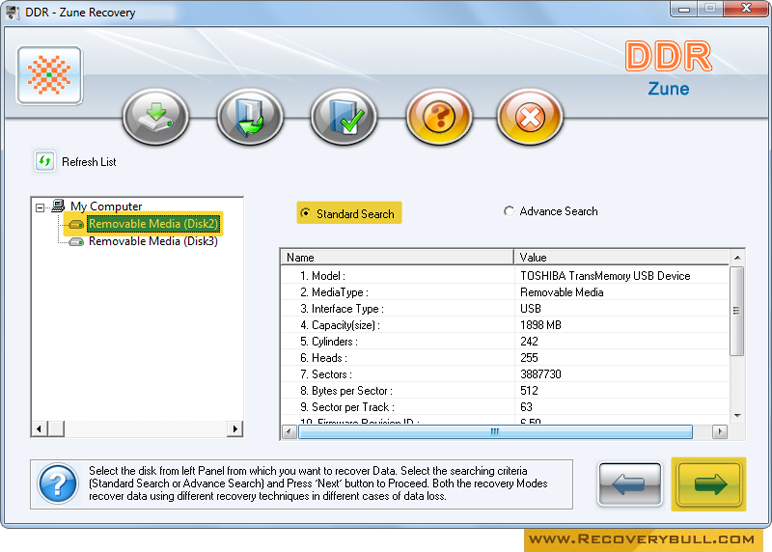Collapse the My Computer tree node
This screenshot has height=552, width=772.
tap(40, 207)
